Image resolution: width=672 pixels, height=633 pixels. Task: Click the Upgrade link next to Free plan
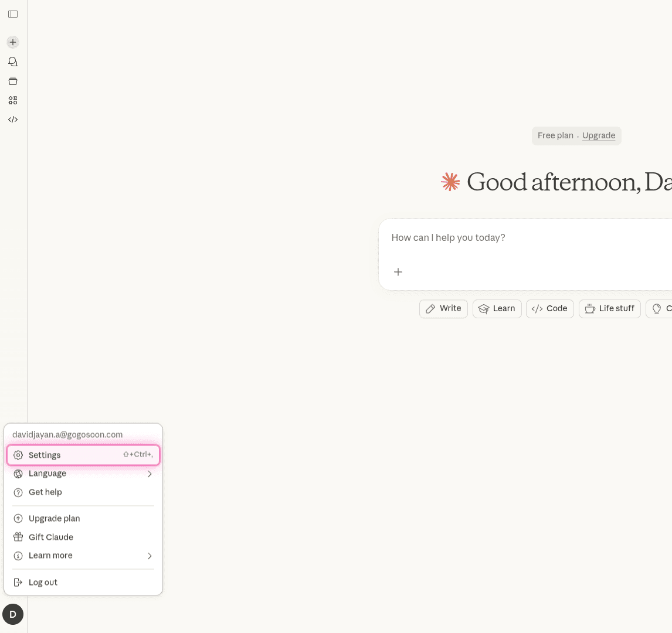click(x=598, y=135)
